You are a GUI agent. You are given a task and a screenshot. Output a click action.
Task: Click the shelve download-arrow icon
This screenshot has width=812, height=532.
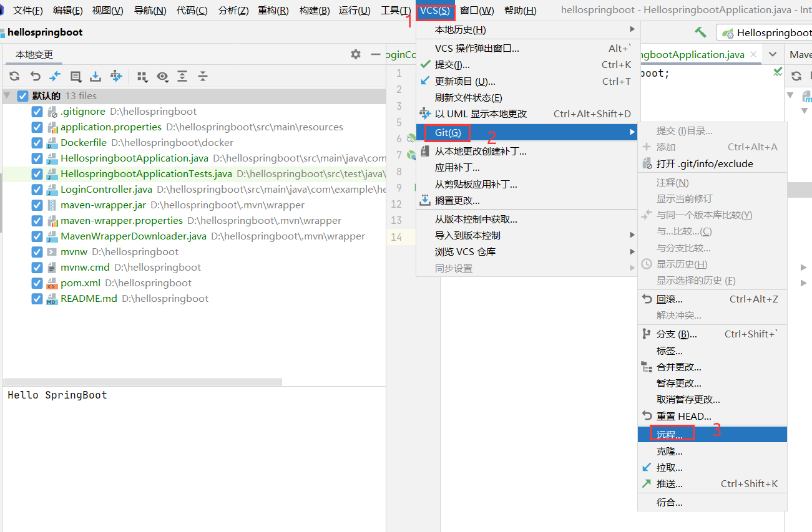click(95, 76)
